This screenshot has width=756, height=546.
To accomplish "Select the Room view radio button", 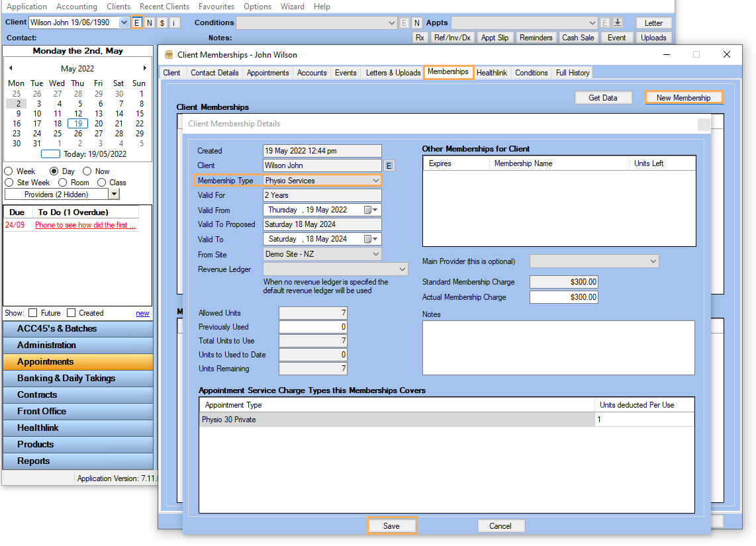I will 63,183.
